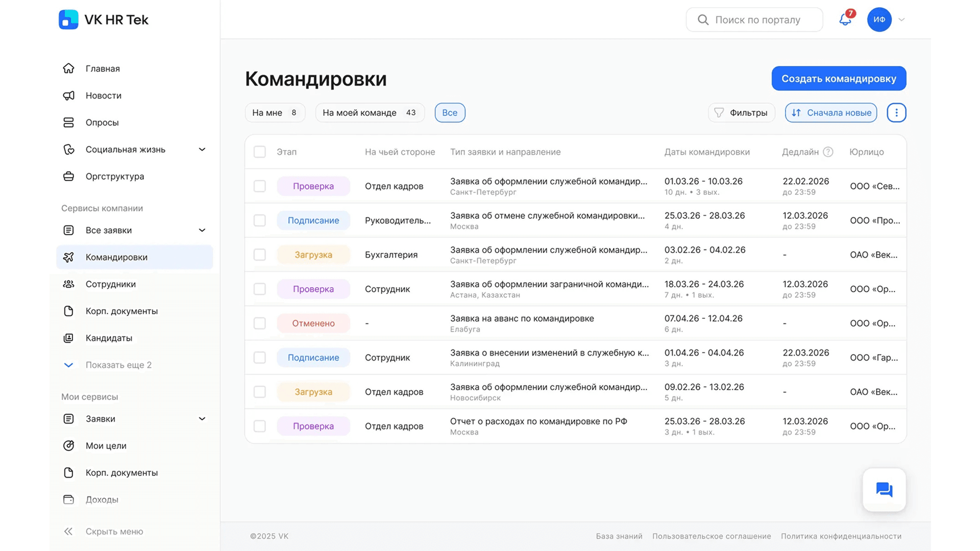The image size is (980, 551).
Task: Open Командировки in the sidebar
Action: click(x=134, y=257)
